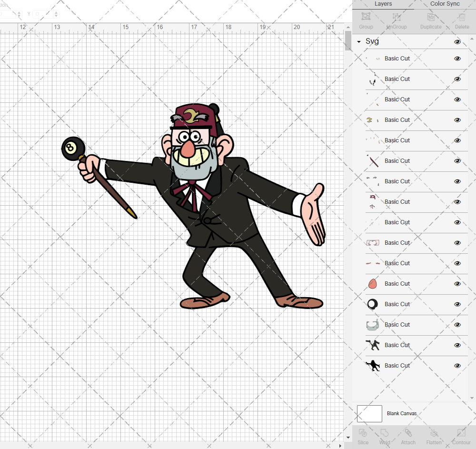Toggle eye for the brown cane layer
476x449 pixels.
457,161
